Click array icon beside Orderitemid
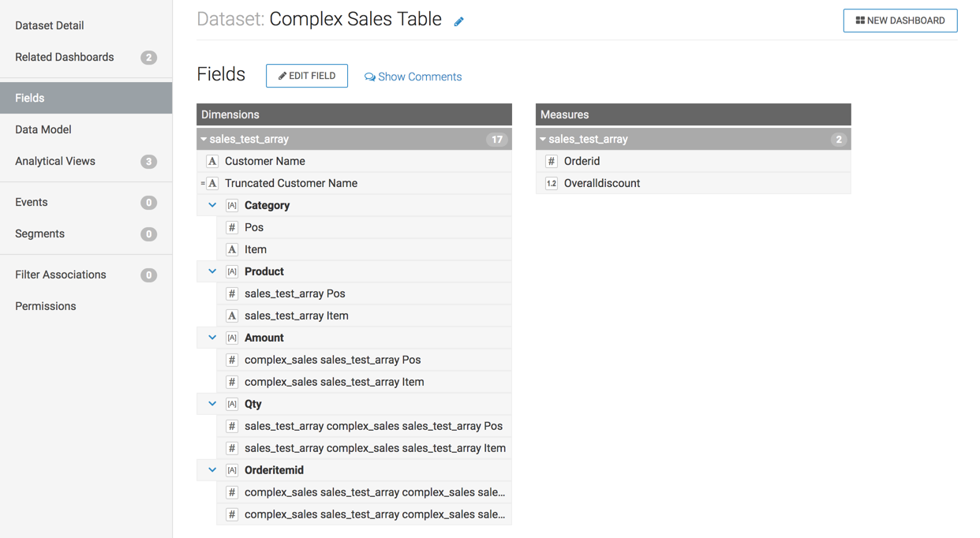This screenshot has height=538, width=980. pos(232,470)
